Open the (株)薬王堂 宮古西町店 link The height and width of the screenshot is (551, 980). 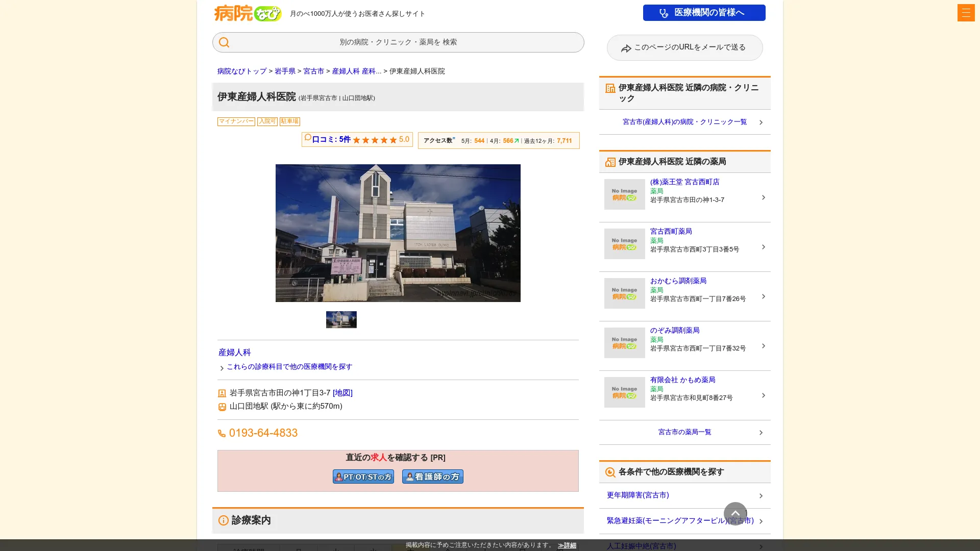pos(684,182)
